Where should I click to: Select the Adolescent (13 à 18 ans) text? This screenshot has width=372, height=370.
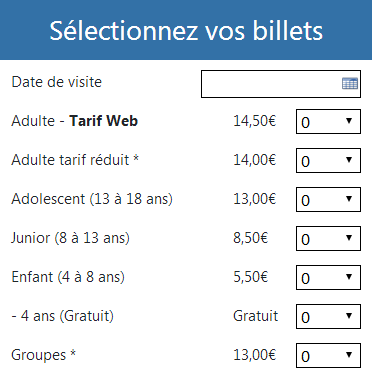pyautogui.click(x=92, y=199)
